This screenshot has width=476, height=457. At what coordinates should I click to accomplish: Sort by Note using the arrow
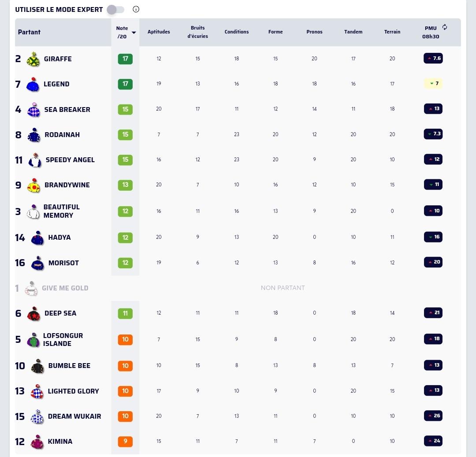click(134, 33)
